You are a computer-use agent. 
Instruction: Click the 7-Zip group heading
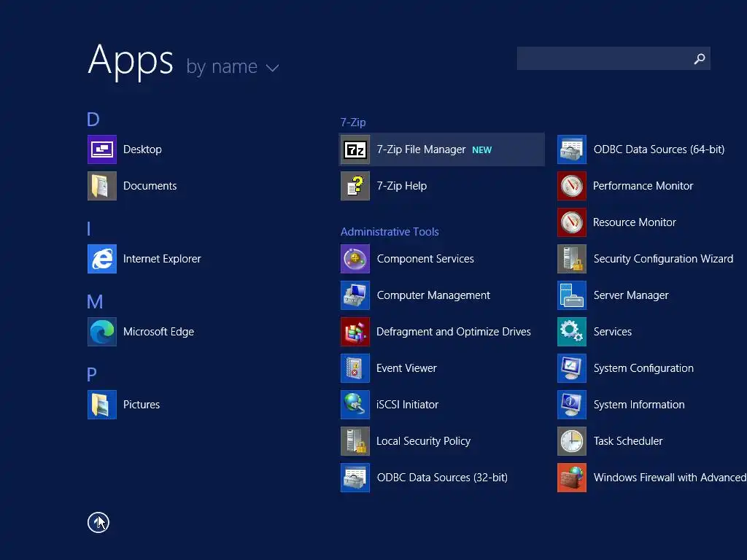tap(353, 122)
